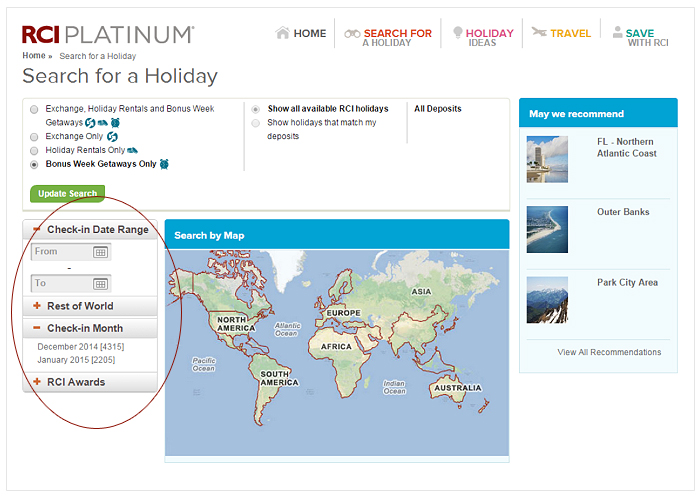Click the calendar icon in From field
The height and width of the screenshot is (500, 700).
click(100, 253)
